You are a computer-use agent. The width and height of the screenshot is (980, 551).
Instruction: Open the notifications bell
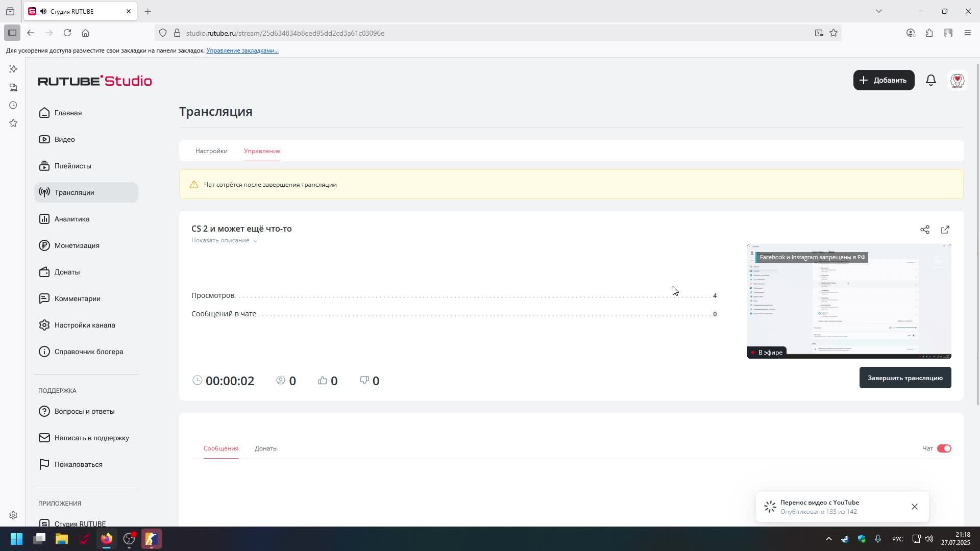[x=930, y=80]
